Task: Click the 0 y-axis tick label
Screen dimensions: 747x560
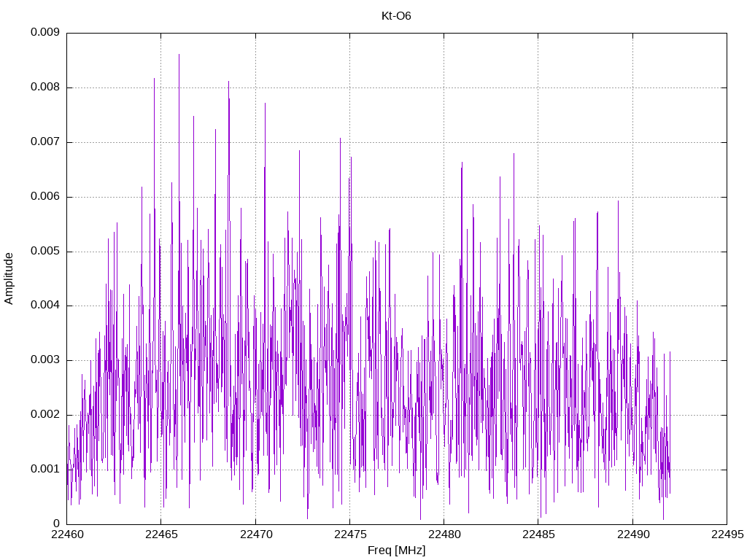Action: pos(57,524)
